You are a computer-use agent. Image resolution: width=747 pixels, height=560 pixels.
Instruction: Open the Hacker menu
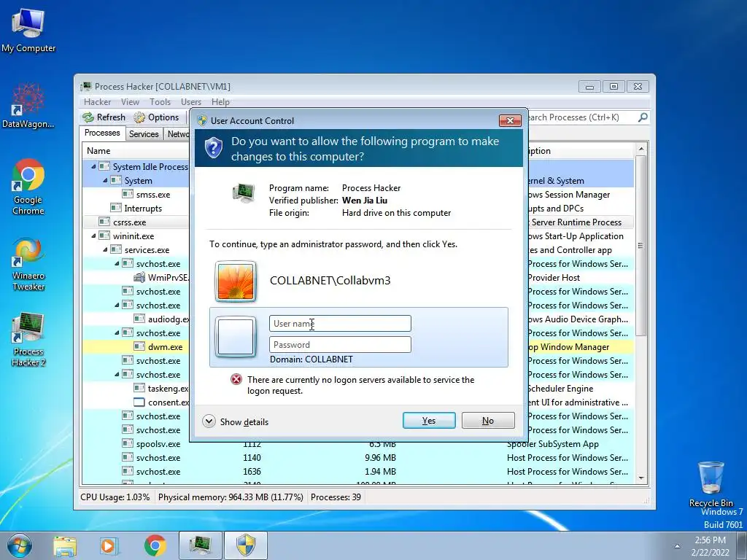pyautogui.click(x=97, y=102)
